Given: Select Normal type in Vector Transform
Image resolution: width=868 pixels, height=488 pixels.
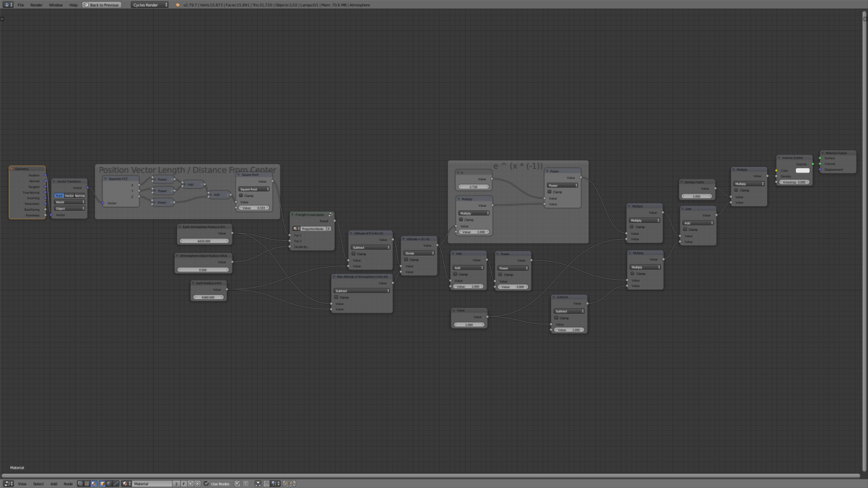Looking at the screenshot, I should pyautogui.click(x=80, y=196).
